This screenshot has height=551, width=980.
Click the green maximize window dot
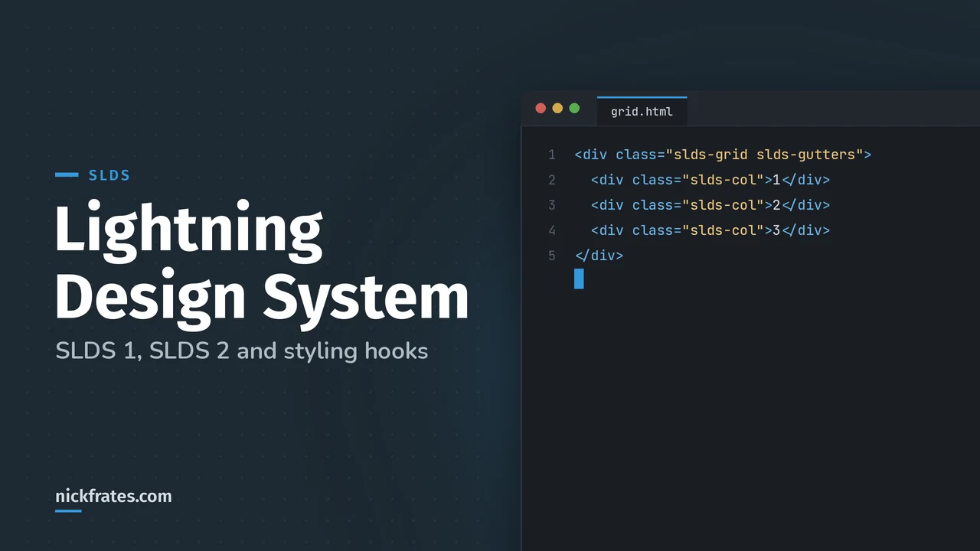pyautogui.click(x=574, y=108)
